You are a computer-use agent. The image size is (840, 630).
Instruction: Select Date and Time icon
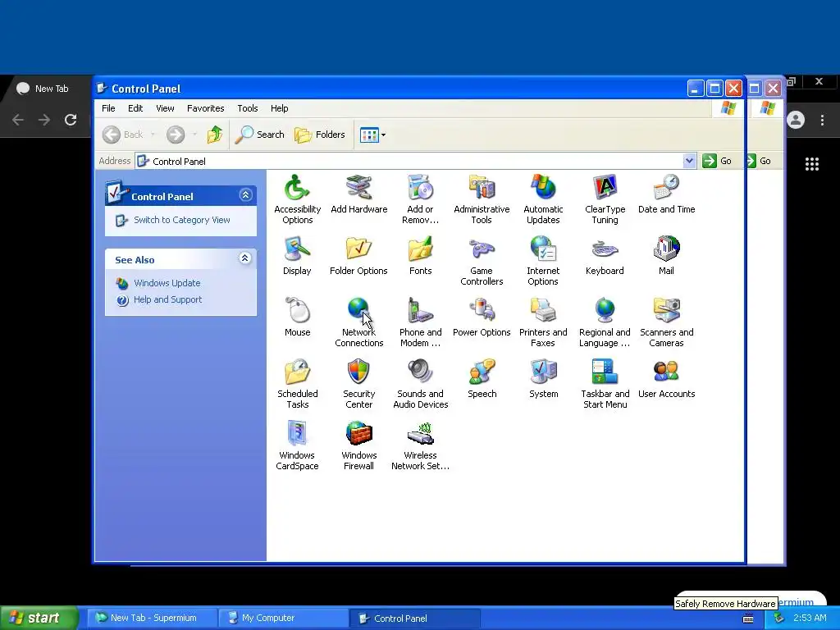click(666, 194)
